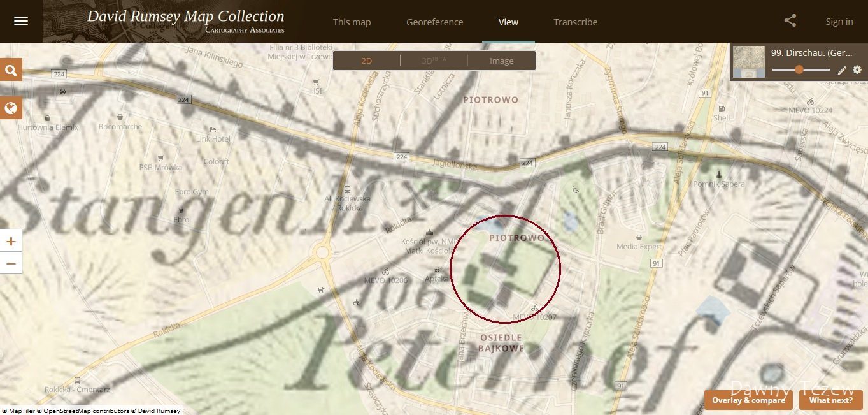Open the hamburger menu
This screenshot has width=868, height=415.
click(x=21, y=21)
